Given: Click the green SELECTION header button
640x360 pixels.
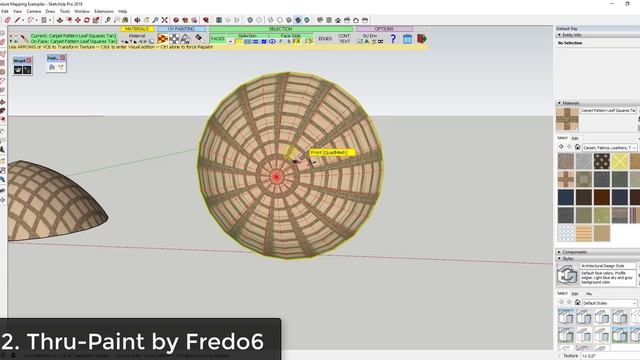Looking at the screenshot, I should [281, 29].
